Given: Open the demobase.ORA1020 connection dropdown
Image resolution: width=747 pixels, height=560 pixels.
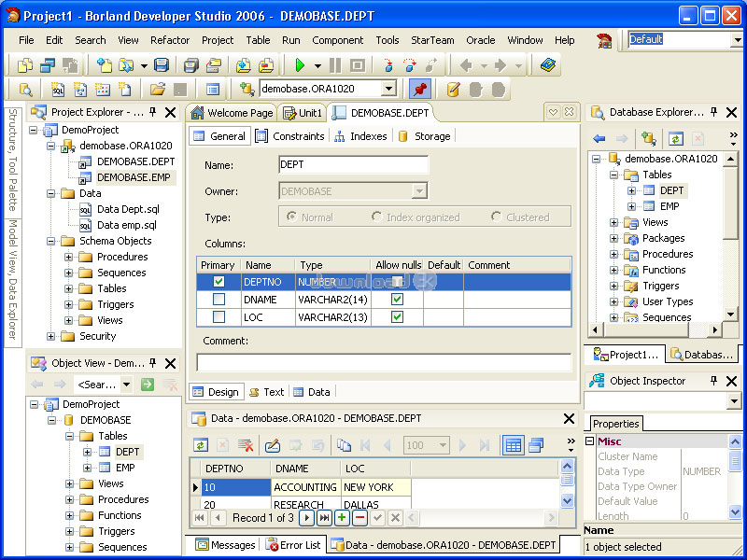Looking at the screenshot, I should pyautogui.click(x=388, y=89).
